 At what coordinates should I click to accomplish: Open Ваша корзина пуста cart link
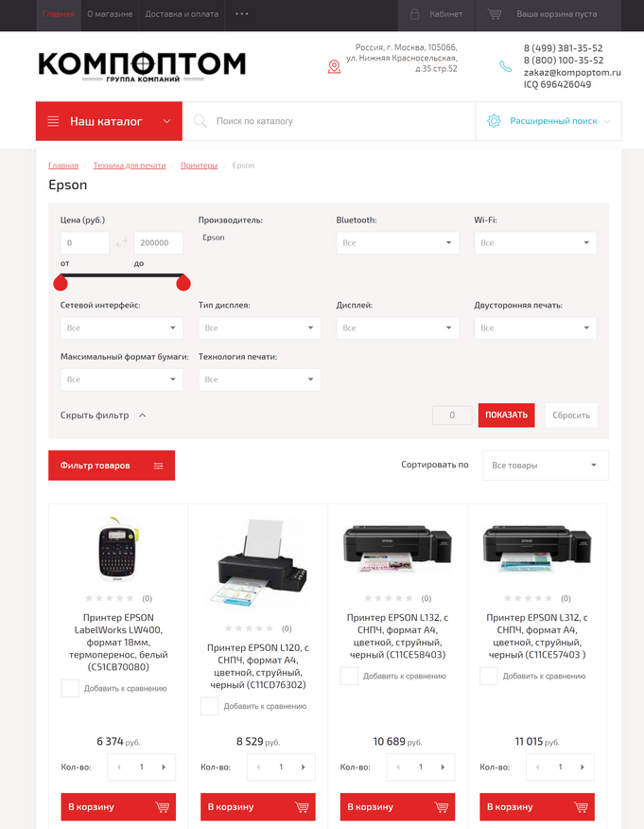[x=548, y=14]
